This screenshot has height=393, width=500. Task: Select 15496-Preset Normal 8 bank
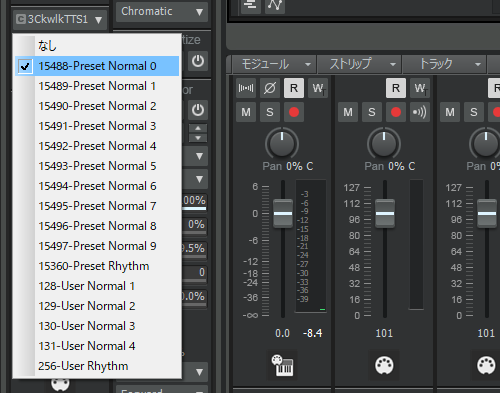[x=97, y=226]
